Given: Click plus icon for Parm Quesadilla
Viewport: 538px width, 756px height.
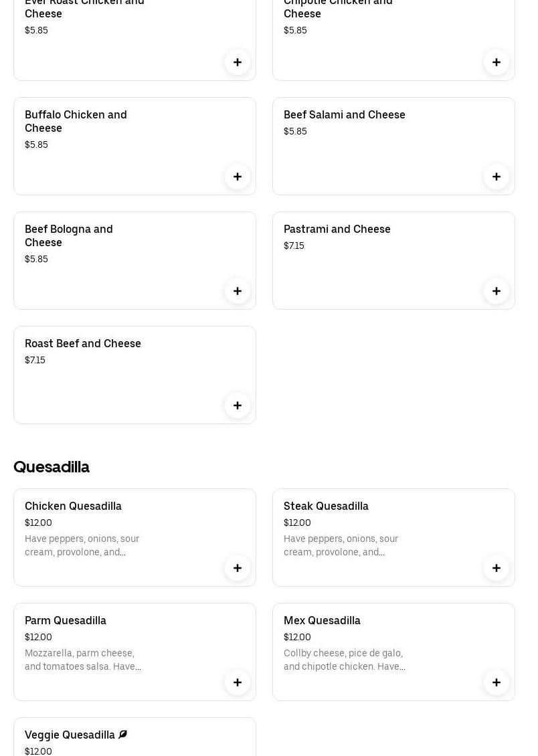Looking at the screenshot, I should point(238,682).
